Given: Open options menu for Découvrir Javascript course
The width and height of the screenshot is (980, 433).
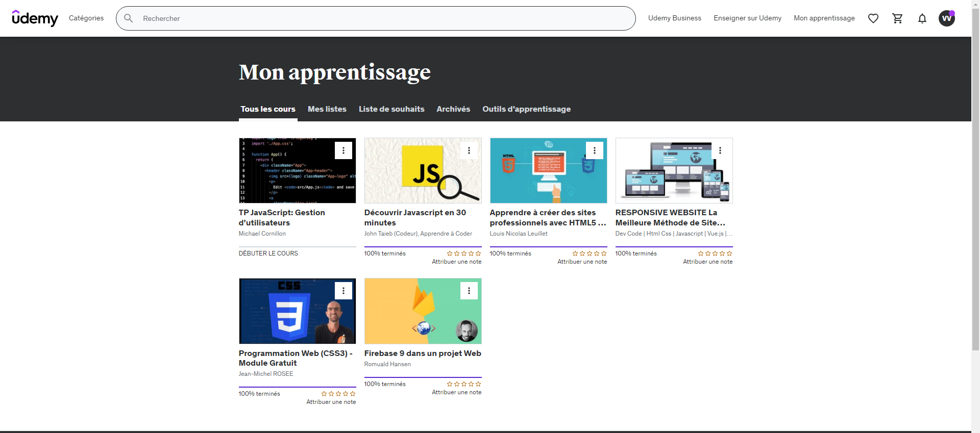Looking at the screenshot, I should pyautogui.click(x=469, y=150).
